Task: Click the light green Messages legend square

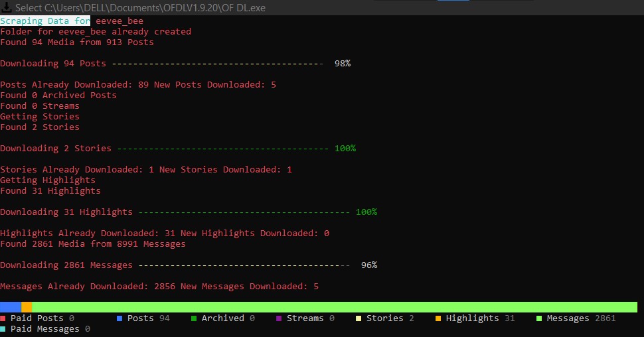Action: (x=540, y=318)
